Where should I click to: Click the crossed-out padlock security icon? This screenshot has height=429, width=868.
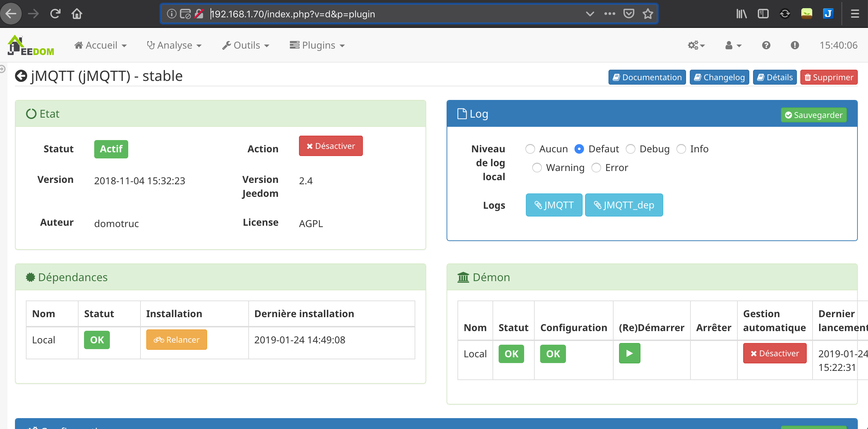click(x=199, y=14)
